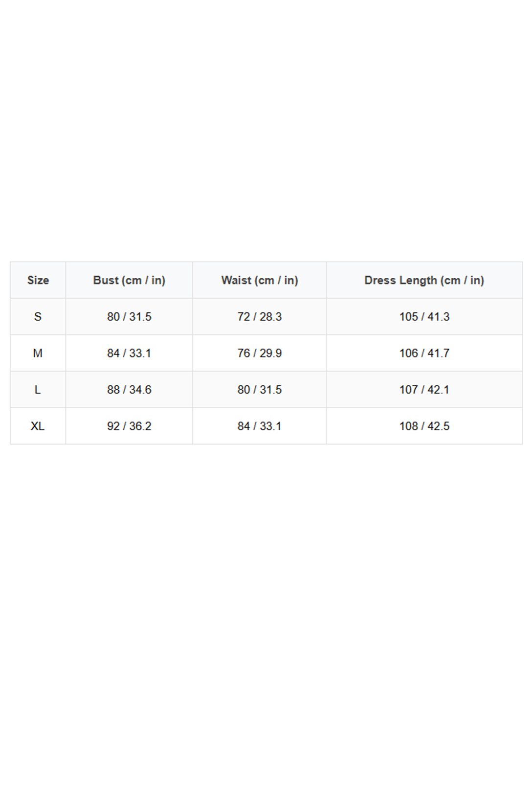Click the Dress Length column header

coord(424,280)
